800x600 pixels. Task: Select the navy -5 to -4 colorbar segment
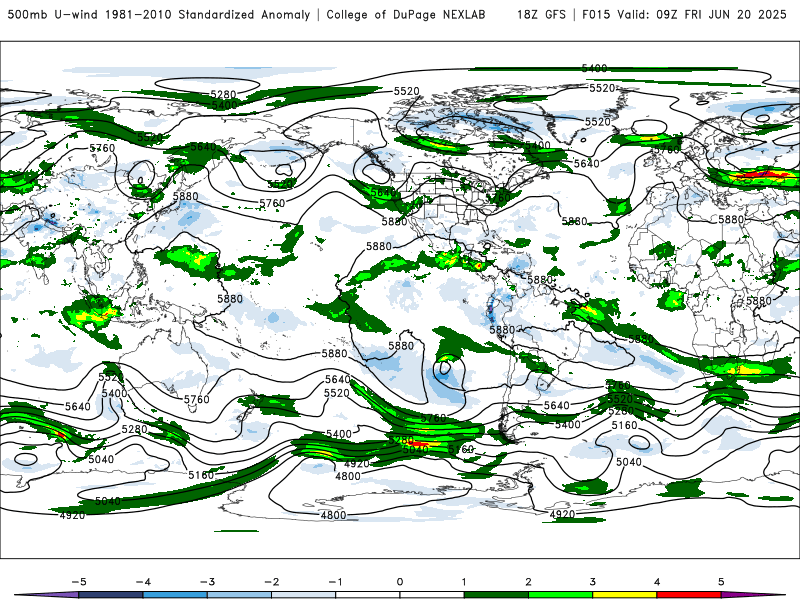pyautogui.click(x=111, y=595)
